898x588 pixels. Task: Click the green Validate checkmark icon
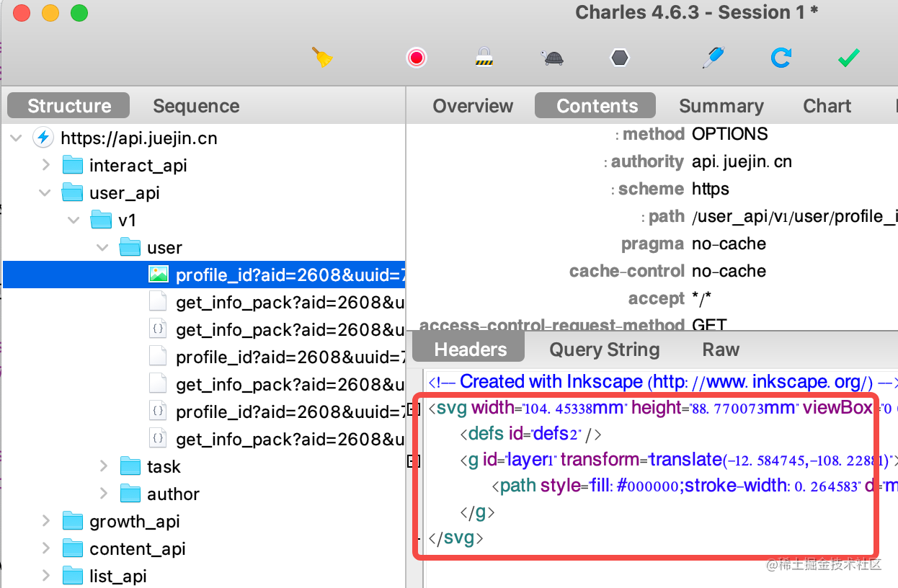pyautogui.click(x=848, y=58)
